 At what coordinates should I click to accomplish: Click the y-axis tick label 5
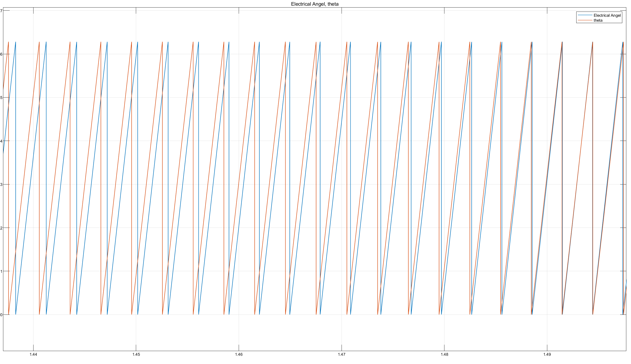pyautogui.click(x=1, y=98)
